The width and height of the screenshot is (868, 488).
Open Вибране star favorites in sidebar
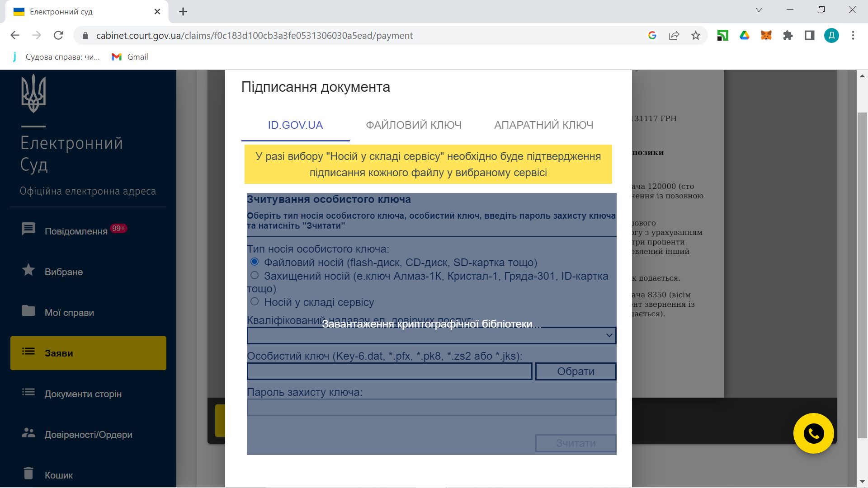(x=28, y=270)
